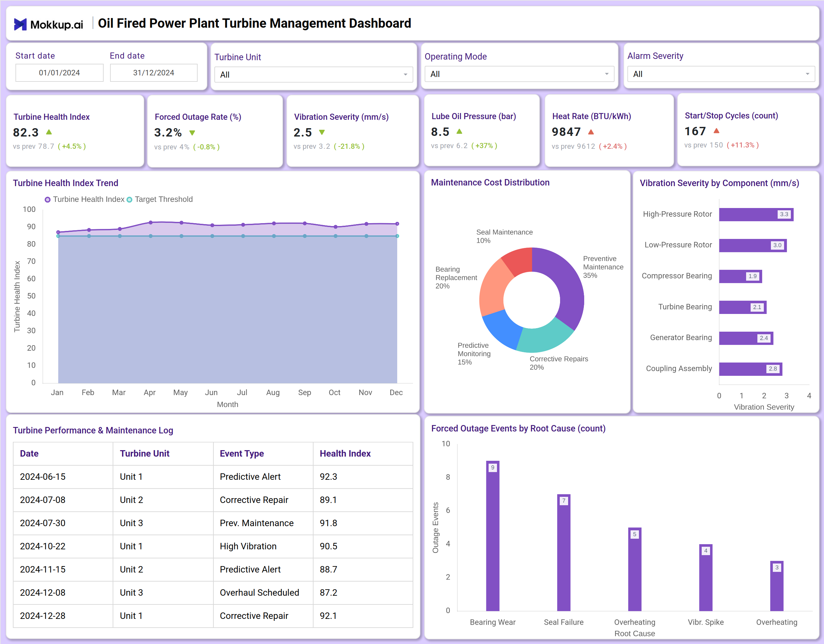Click Forced Outage Events by Root Cause title

[519, 429]
